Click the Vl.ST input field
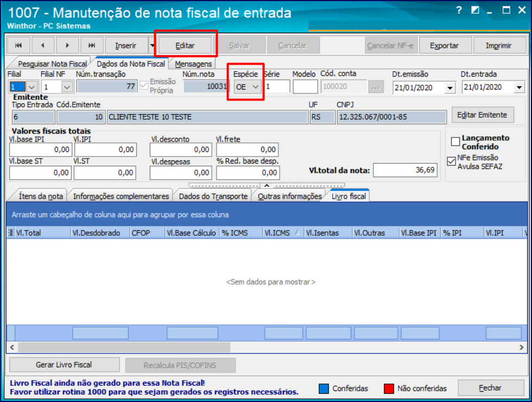The height and width of the screenshot is (402, 532). (x=105, y=173)
